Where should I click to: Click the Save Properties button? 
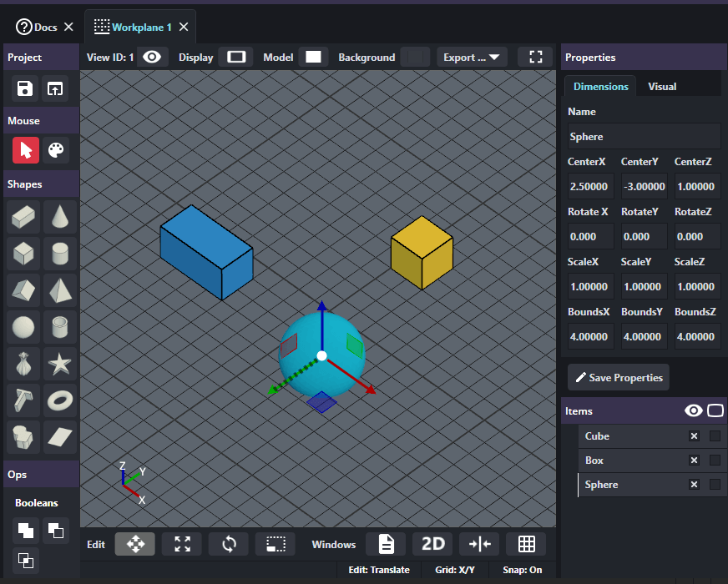[619, 377]
